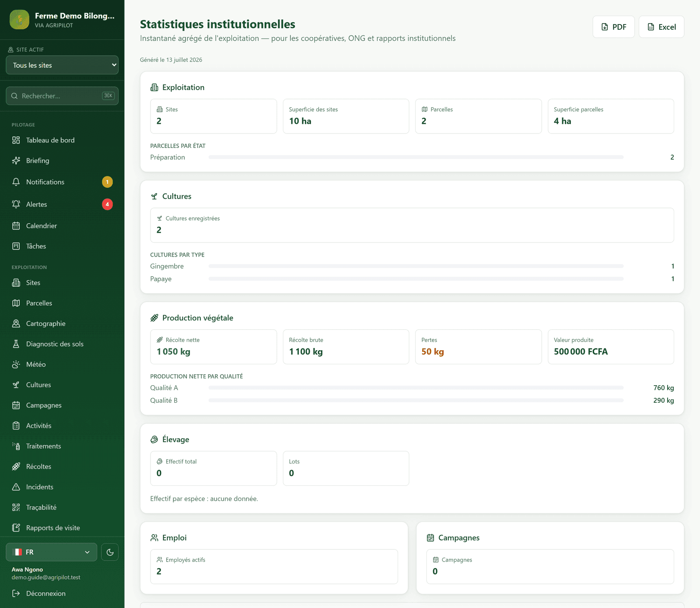Viewport: 700px width, 608px height.
Task: Click the Activités clipboard icon
Action: point(16,425)
